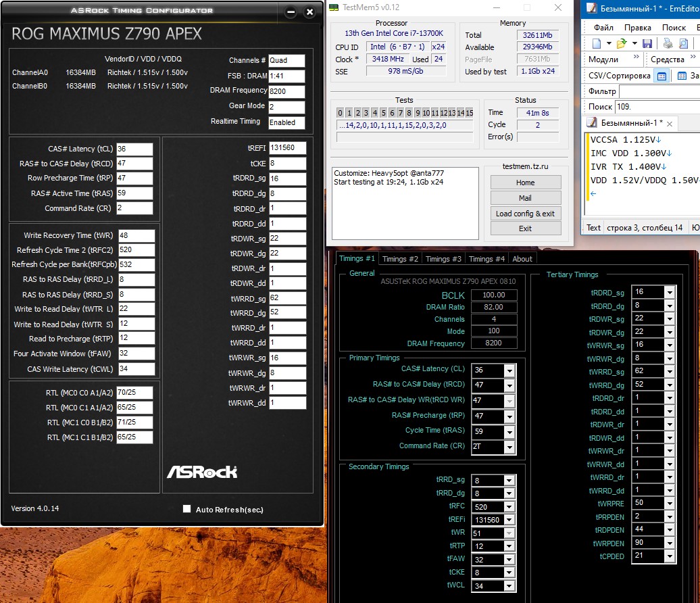Switch to the Timings #3 tab
Viewport: 700px width, 603px height.
pyautogui.click(x=443, y=259)
